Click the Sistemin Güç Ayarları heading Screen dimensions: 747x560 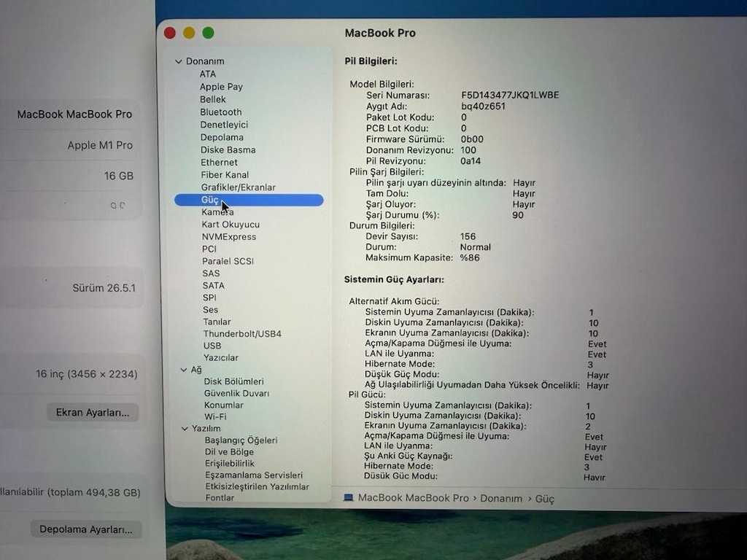[394, 279]
